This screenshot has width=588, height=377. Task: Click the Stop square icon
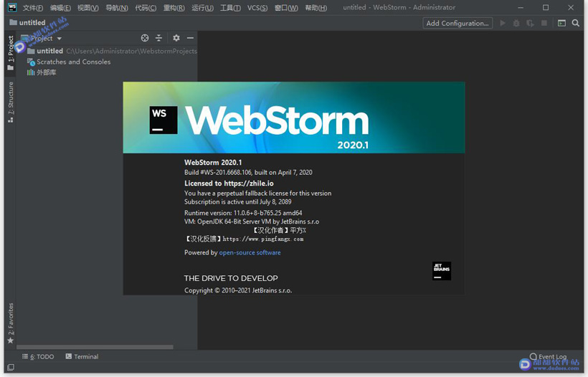[x=544, y=23]
